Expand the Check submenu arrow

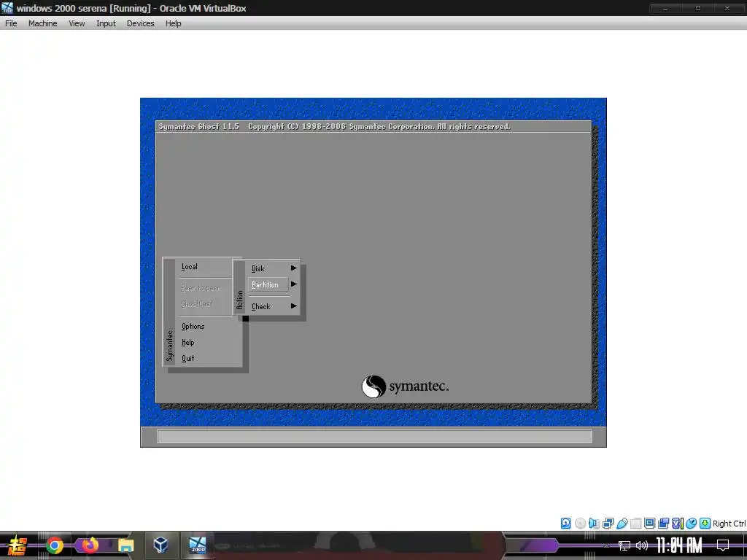click(x=294, y=306)
